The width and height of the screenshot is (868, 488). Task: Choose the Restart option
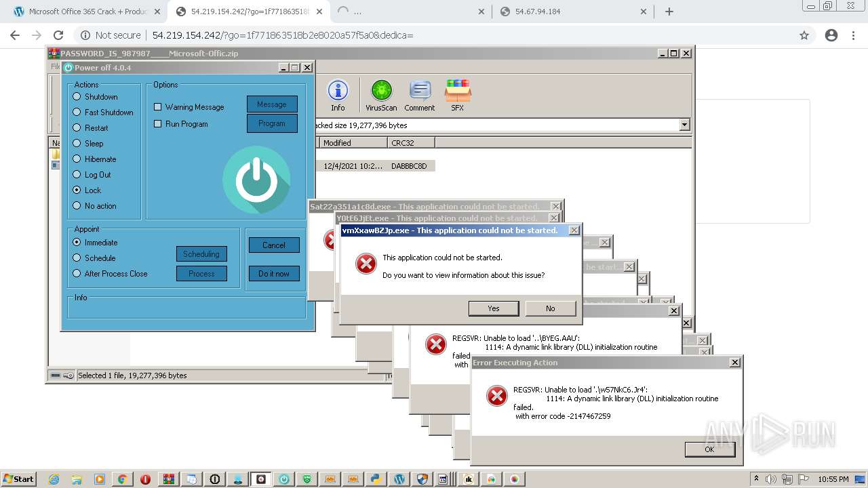tap(90, 128)
